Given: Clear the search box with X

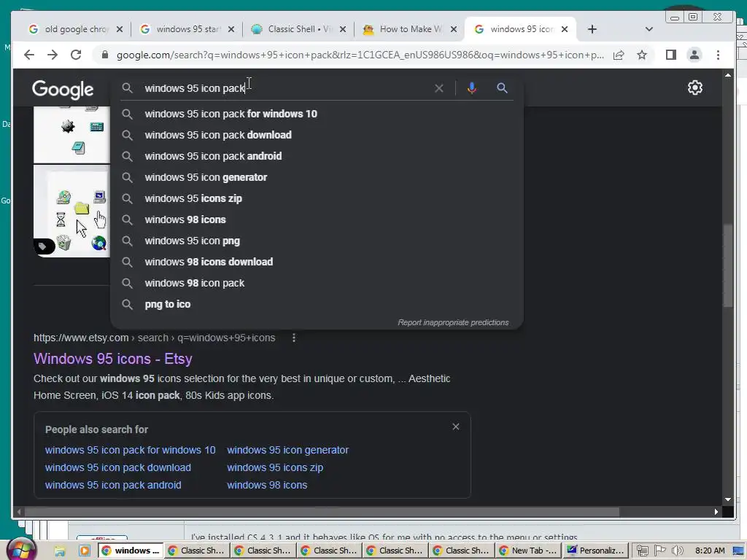Looking at the screenshot, I should pyautogui.click(x=438, y=88).
